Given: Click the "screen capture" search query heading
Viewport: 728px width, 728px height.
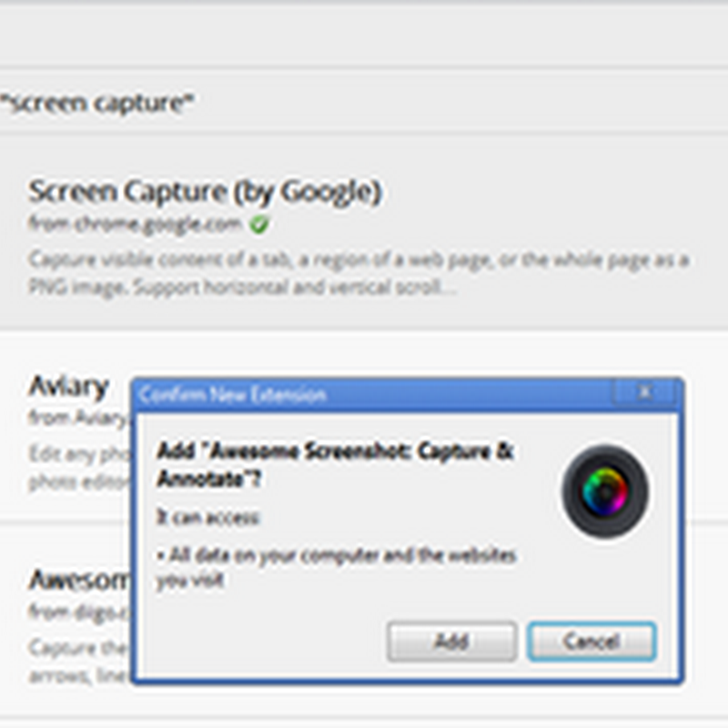Looking at the screenshot, I should coord(97,103).
